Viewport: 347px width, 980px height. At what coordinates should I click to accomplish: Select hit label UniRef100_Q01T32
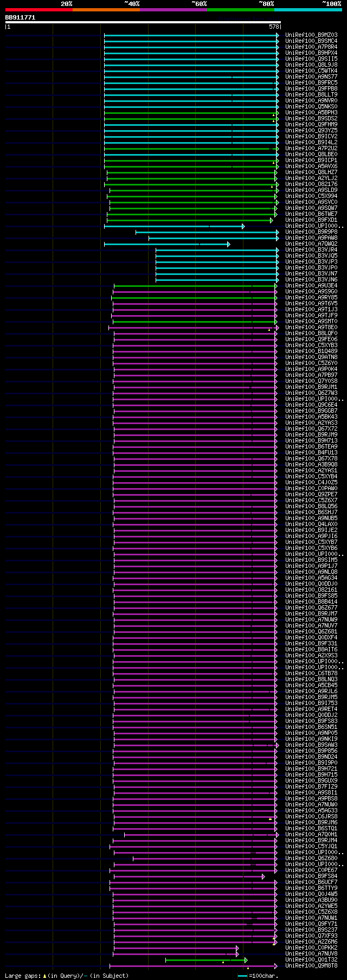pos(311,960)
